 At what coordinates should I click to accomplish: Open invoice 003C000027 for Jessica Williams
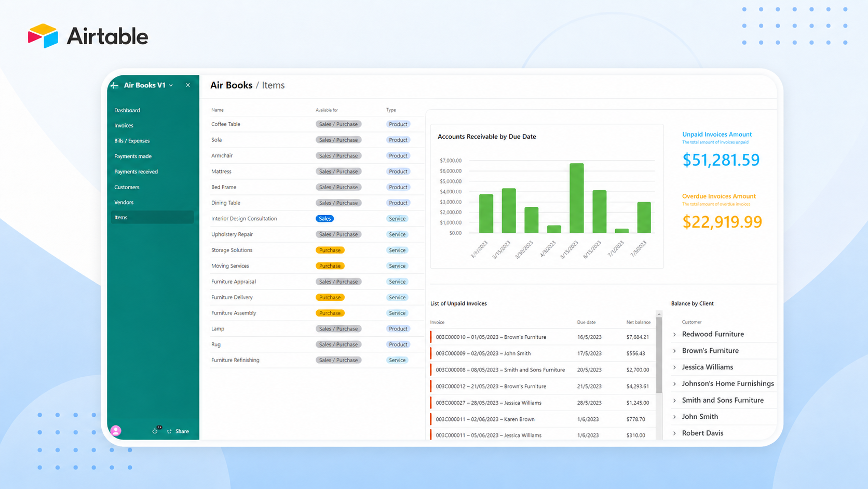point(489,403)
